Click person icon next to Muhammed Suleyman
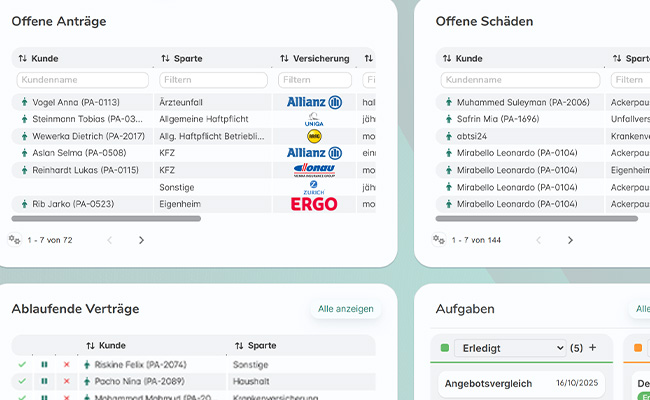The image size is (650, 400). tap(449, 102)
